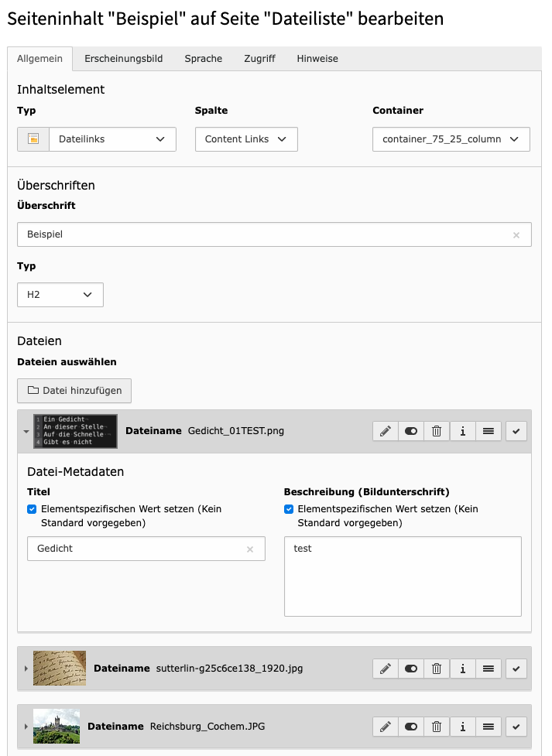This screenshot has width=552, height=756.
Task: Click the Gedicht_01TEST.png thumbnail
Action: (75, 431)
